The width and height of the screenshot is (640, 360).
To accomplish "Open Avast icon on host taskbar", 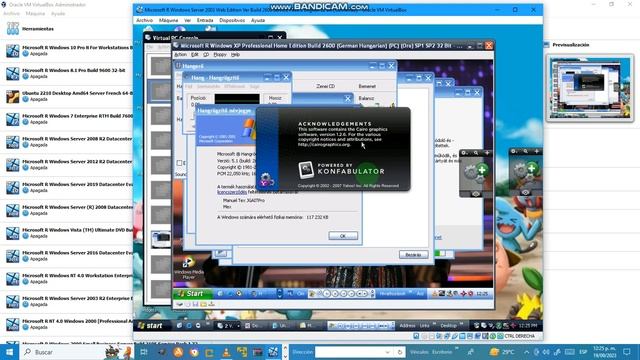I will tap(178, 352).
